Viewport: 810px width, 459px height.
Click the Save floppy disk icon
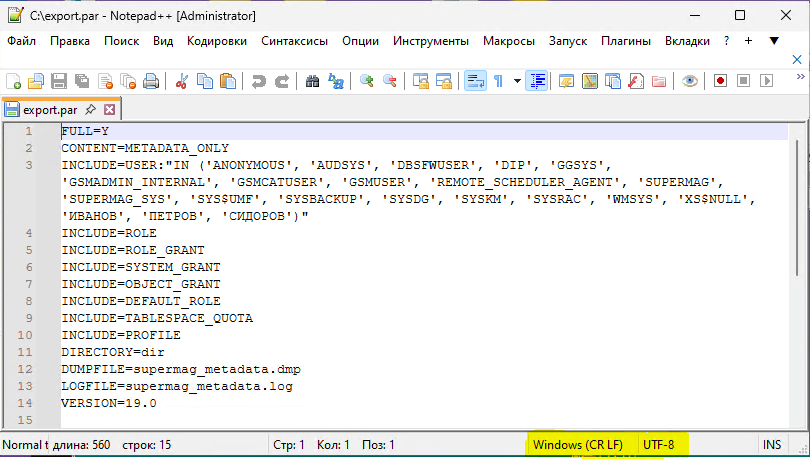(59, 81)
